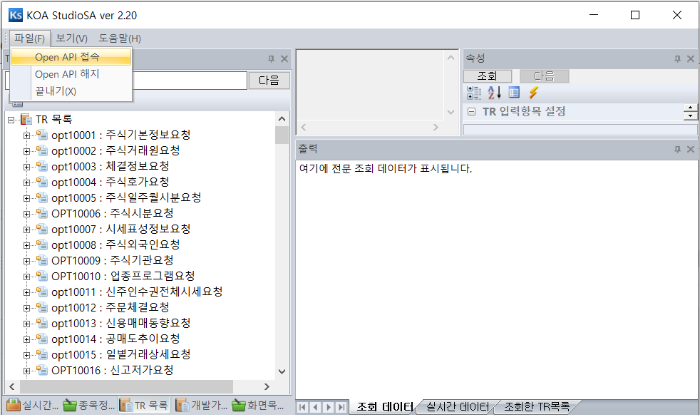This screenshot has height=415, width=700.
Task: Select opt10012 : 주문체결요청
Action: coord(110,307)
